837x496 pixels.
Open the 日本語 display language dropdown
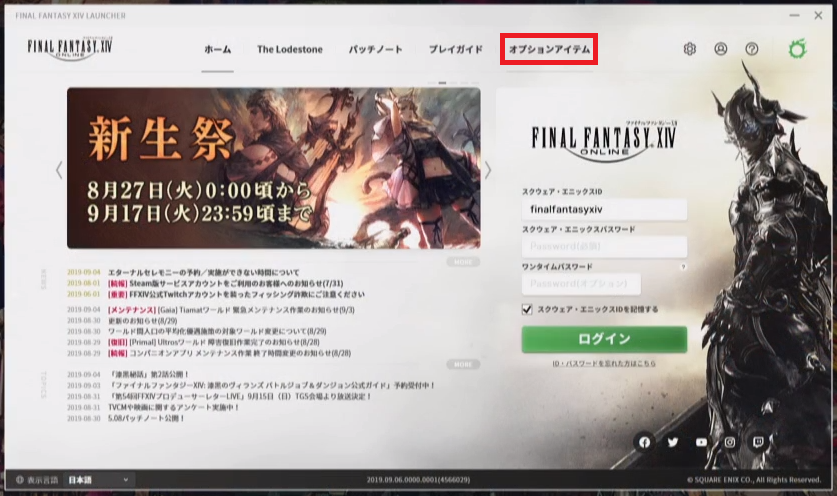(99, 479)
